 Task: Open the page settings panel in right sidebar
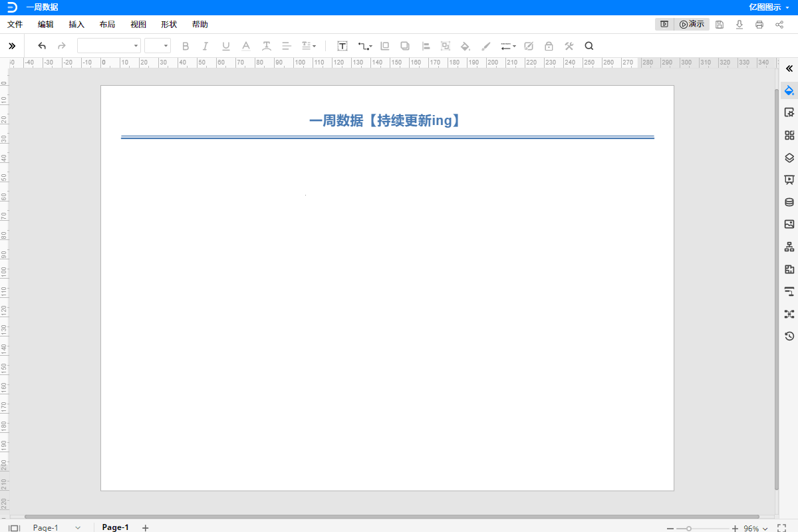point(789,112)
